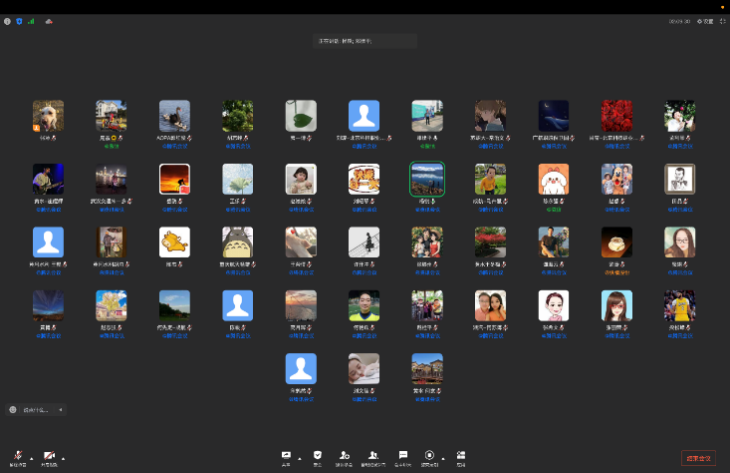This screenshot has width=730, height=473.
Task: Open the screen share icon
Action: [x=287, y=455]
